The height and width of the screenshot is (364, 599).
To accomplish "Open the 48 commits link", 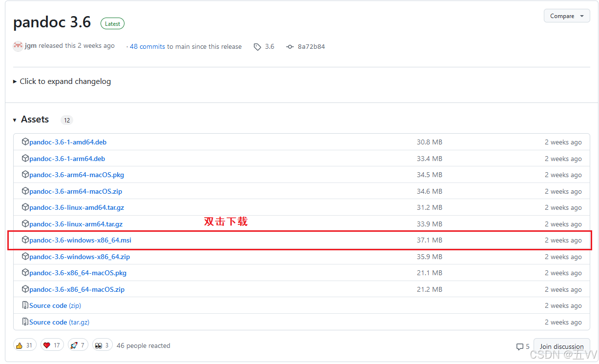I will (x=147, y=47).
